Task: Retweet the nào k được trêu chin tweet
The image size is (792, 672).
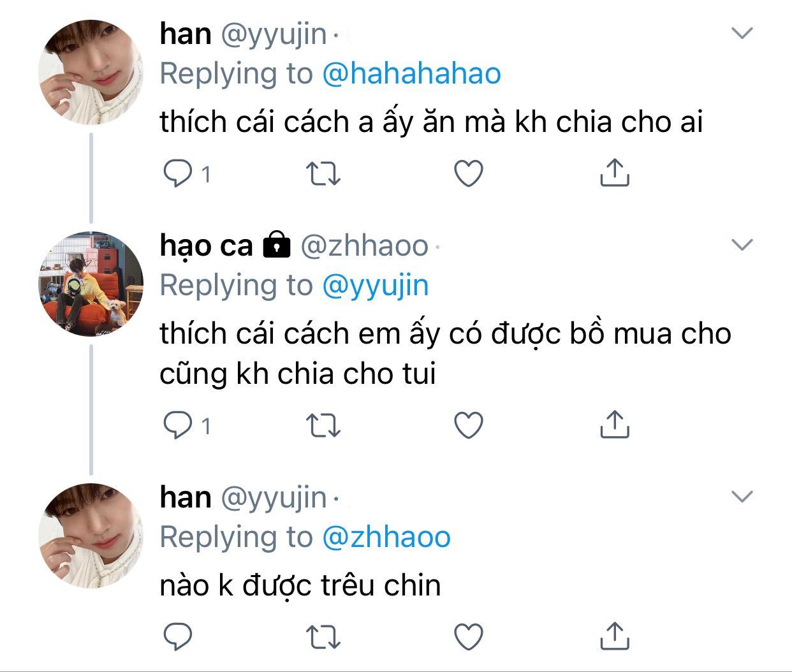Action: [323, 636]
